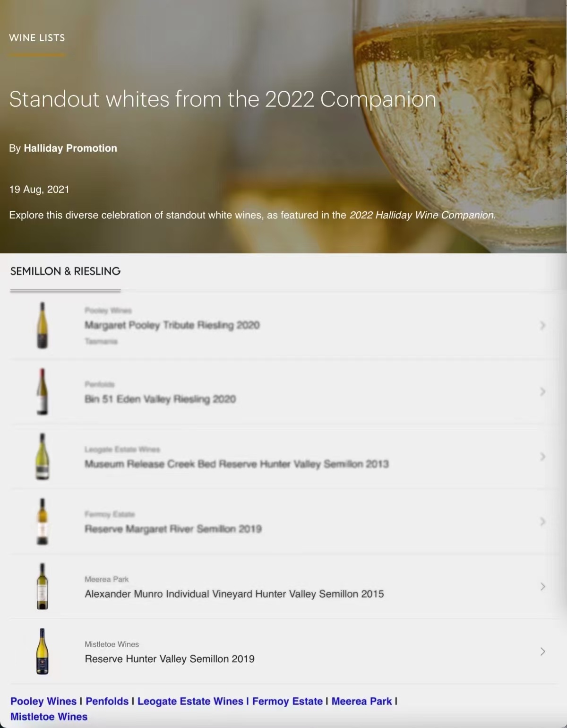This screenshot has height=728, width=567.
Task: Click the Margaret Pooley Tribute Riesling bottle image
Action: pyautogui.click(x=43, y=325)
